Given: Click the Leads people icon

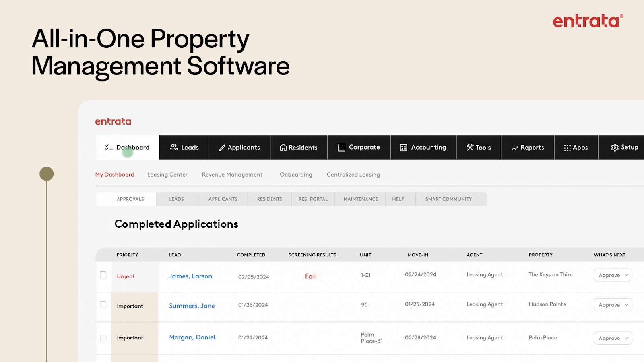Looking at the screenshot, I should point(174,147).
